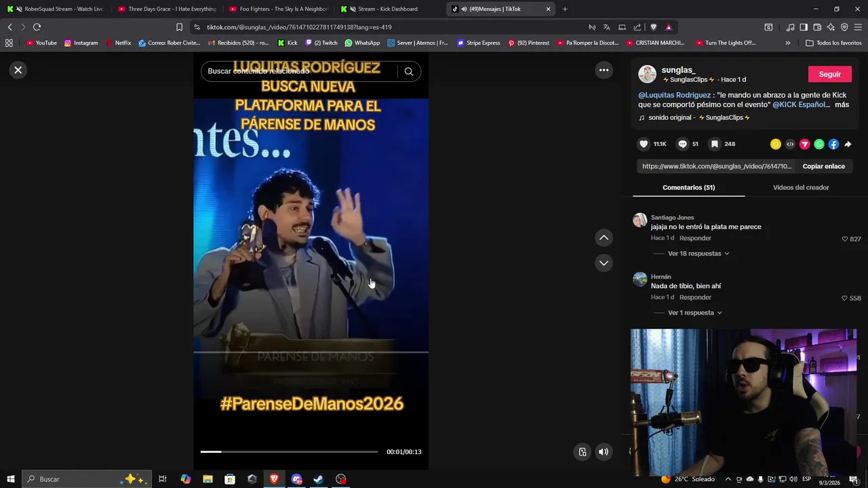Close the TikTok video viewer with X
868x488 pixels.
point(18,70)
